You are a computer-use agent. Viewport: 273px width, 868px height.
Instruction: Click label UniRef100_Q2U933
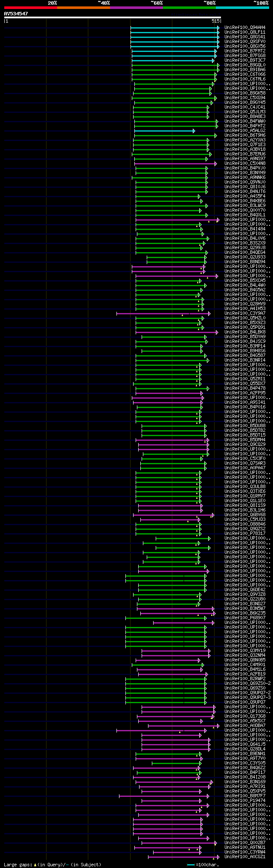pos(245,257)
